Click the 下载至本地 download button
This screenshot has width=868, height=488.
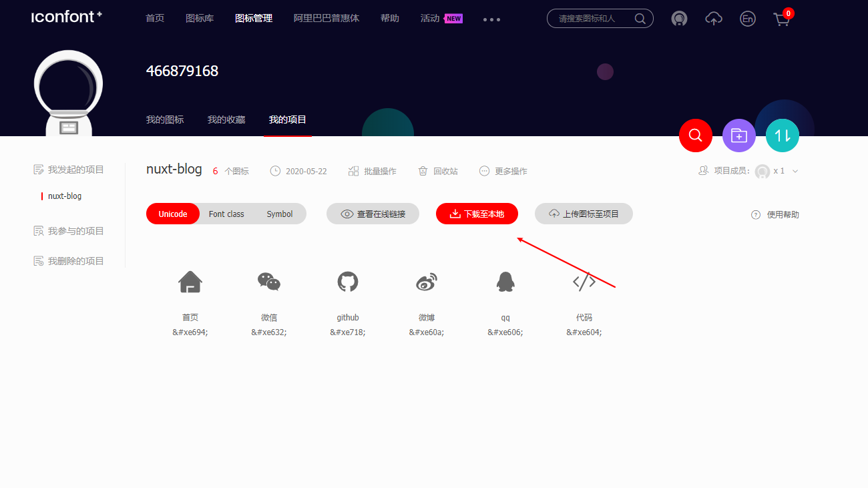coord(477,214)
